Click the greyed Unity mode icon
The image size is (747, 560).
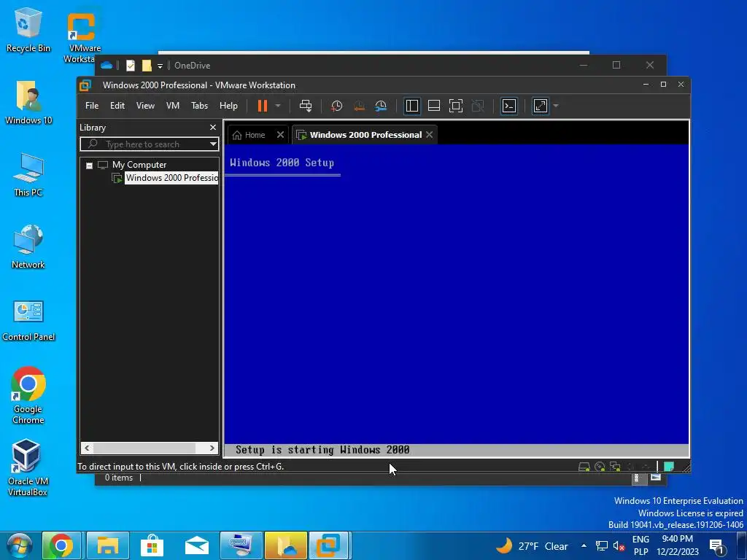coord(478,106)
